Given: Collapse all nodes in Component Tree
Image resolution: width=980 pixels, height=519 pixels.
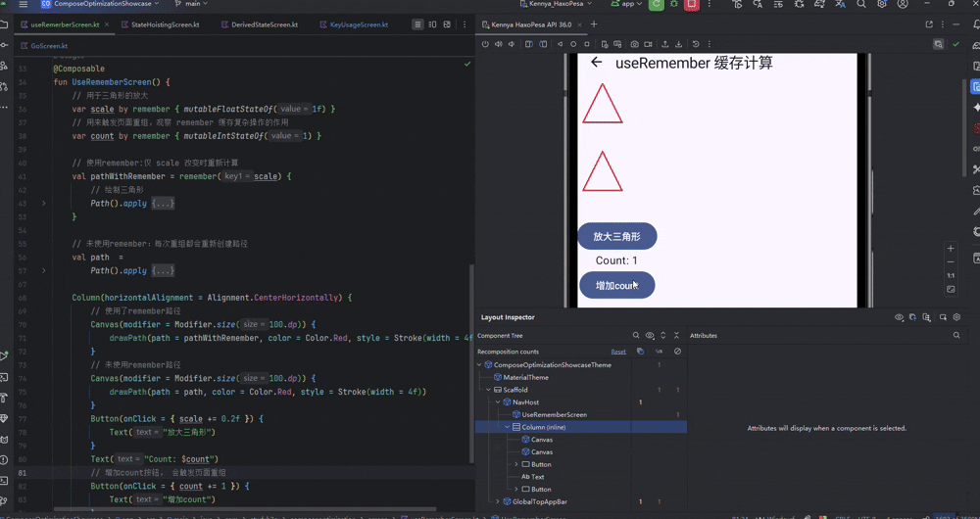Looking at the screenshot, I should 677,335.
